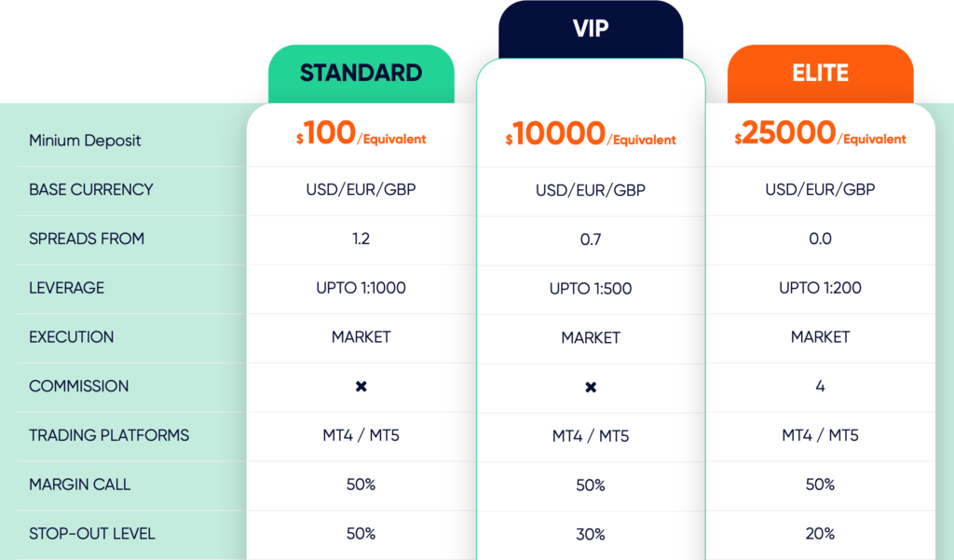The width and height of the screenshot is (954, 560).
Task: Click the $10000 VIP deposit price
Action: click(x=590, y=134)
